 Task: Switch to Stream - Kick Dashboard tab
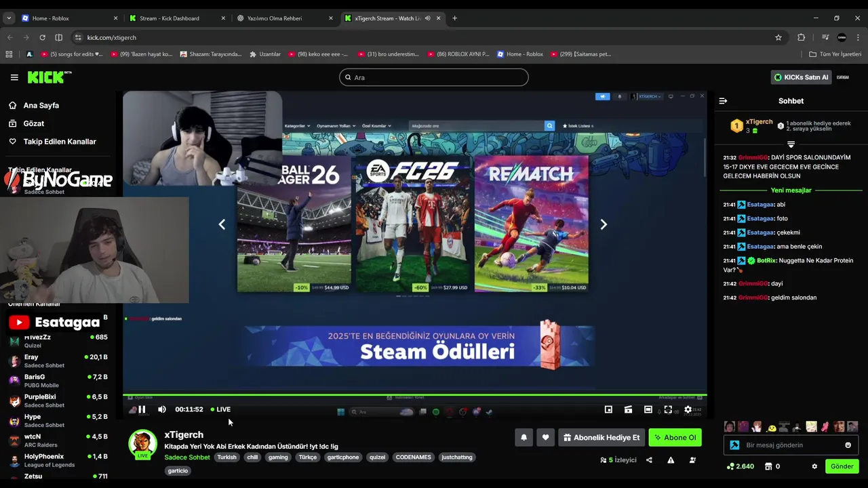pos(176,18)
